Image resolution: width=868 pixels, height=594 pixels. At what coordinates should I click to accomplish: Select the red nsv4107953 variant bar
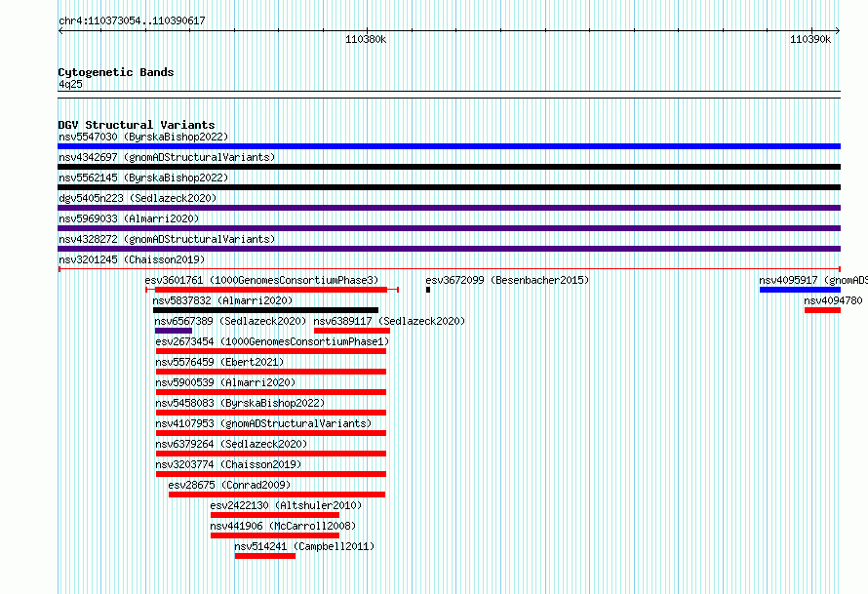coord(271,433)
